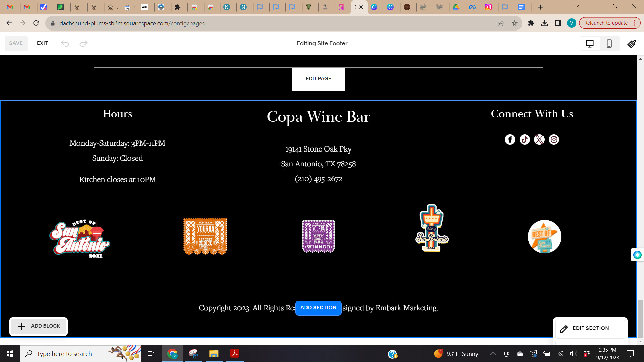The width and height of the screenshot is (644, 362).
Task: Select the Best of San Antonio 2021 logo
Action: tap(80, 237)
